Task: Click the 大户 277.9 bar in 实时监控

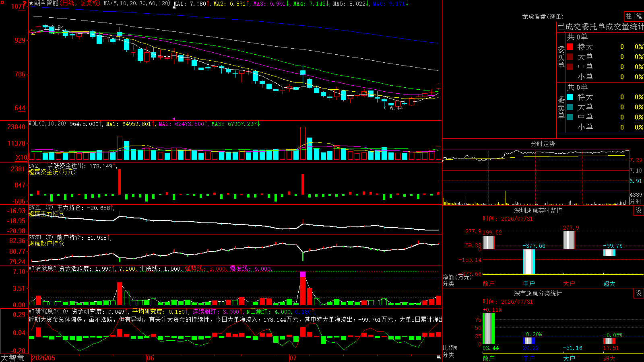Action: [569, 240]
